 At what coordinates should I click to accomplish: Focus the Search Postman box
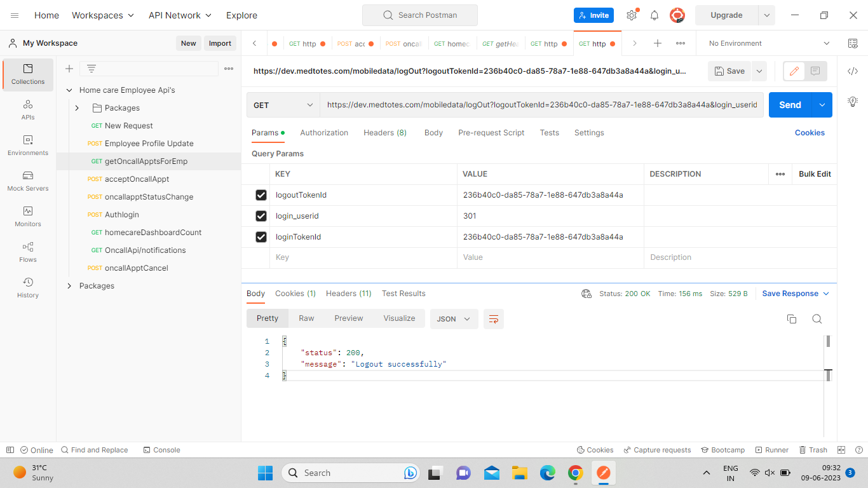point(419,15)
